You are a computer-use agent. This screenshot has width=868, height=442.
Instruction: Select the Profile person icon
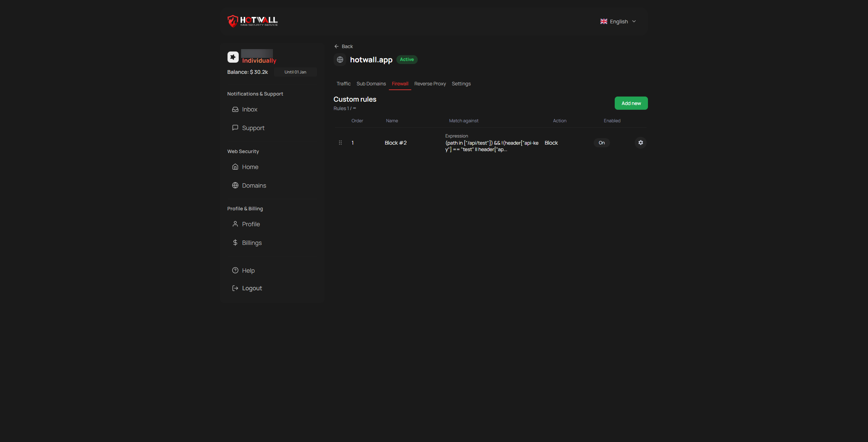pos(235,224)
